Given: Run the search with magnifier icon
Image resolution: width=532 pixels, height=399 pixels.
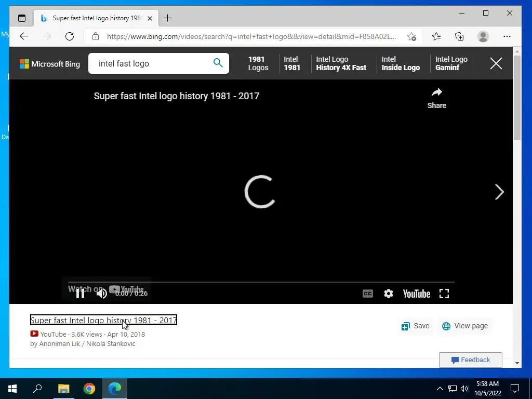Looking at the screenshot, I should pos(218,63).
